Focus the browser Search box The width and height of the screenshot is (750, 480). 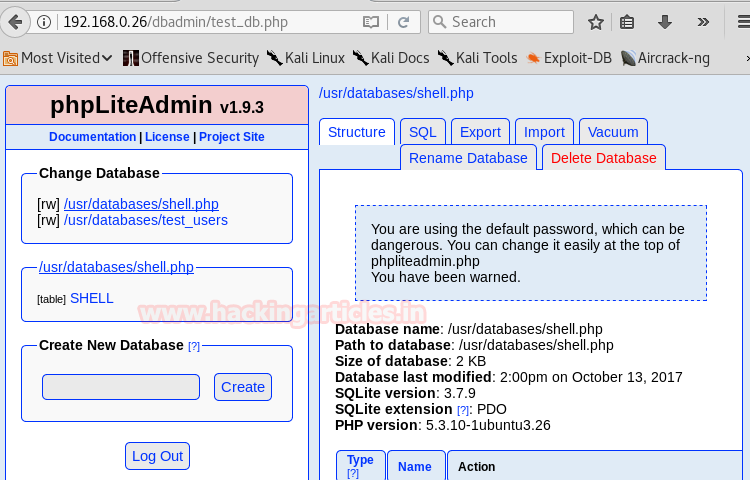click(500, 22)
